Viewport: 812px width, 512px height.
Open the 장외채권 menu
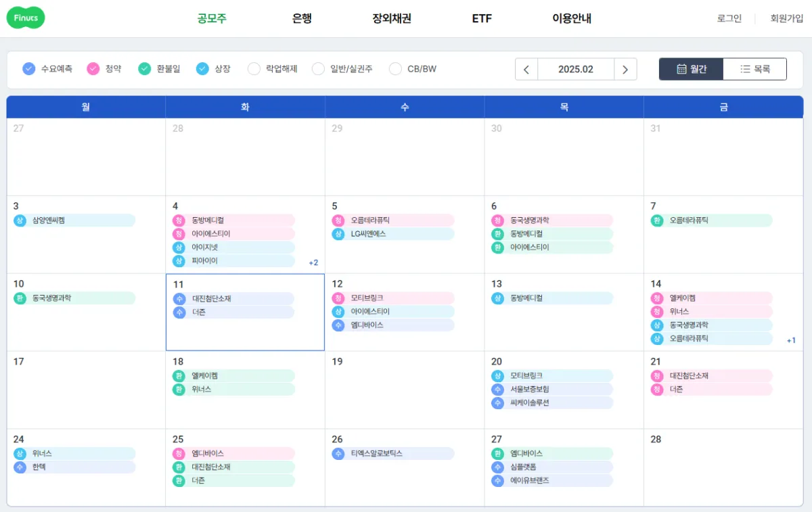click(x=392, y=18)
